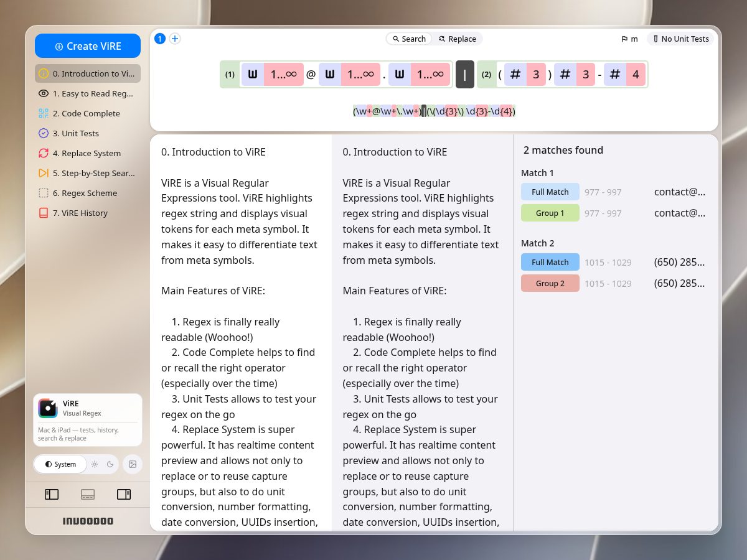Screen dimensions: 747x560
Task: Open the No Unit Tests menu
Action: pyautogui.click(x=680, y=39)
